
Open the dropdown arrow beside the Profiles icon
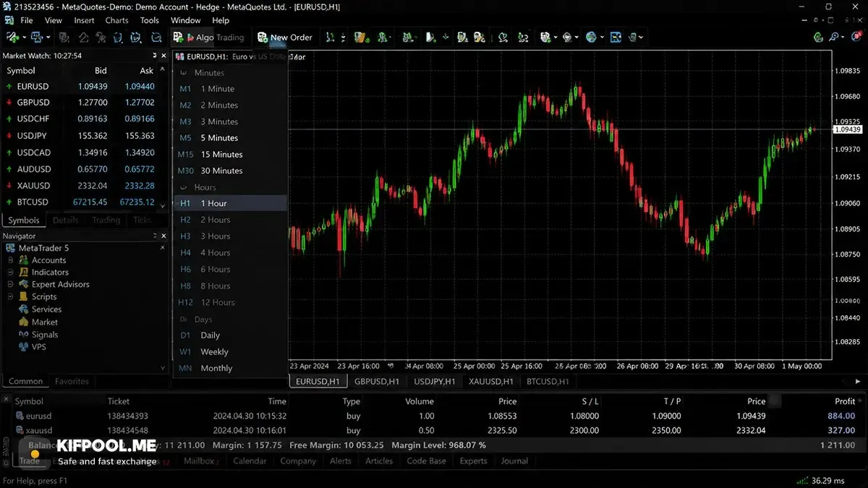click(48, 37)
